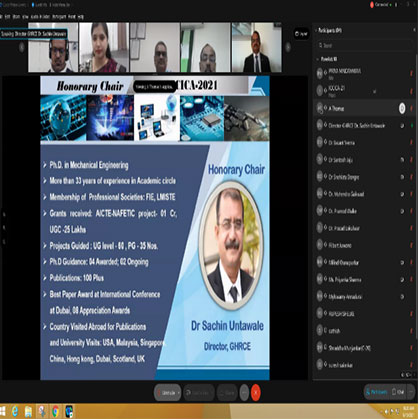Click the red leave meeting button

256,393
